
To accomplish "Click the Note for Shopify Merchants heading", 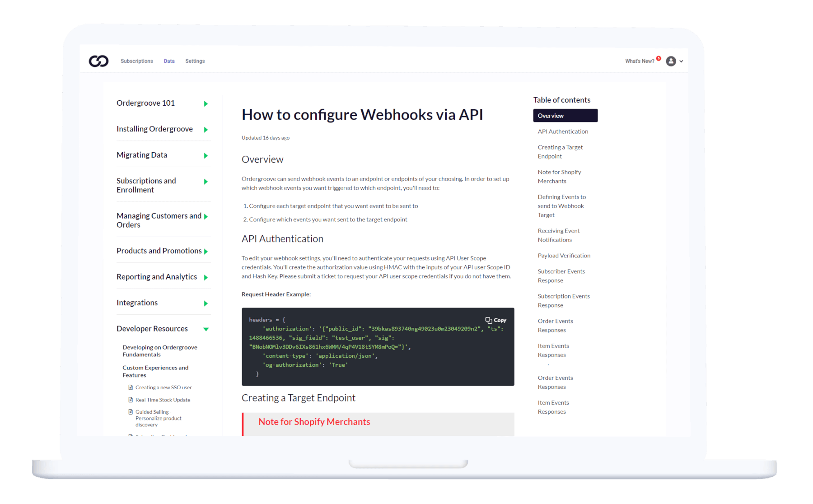I will click(x=314, y=422).
